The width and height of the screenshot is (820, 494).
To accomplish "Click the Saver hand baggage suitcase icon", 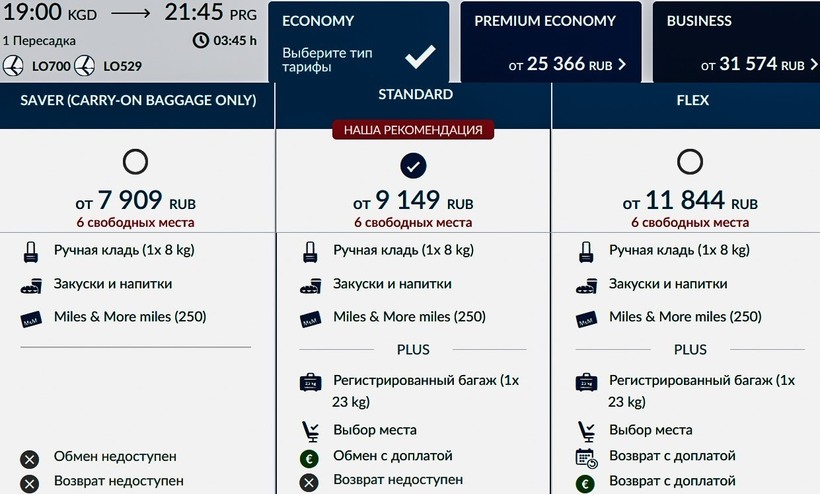I will click(x=29, y=251).
